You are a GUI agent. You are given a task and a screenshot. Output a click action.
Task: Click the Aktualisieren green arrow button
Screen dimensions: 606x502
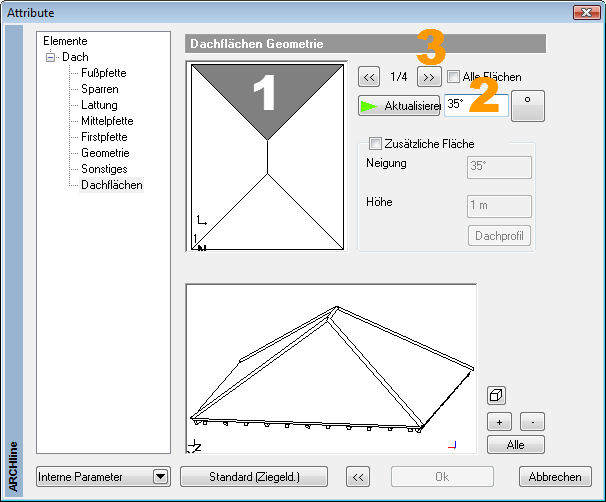coord(399,105)
